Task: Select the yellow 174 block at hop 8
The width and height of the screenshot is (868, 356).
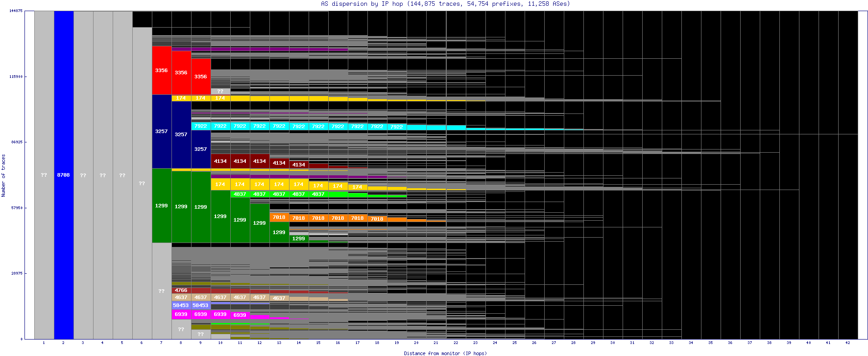Action: point(181,98)
